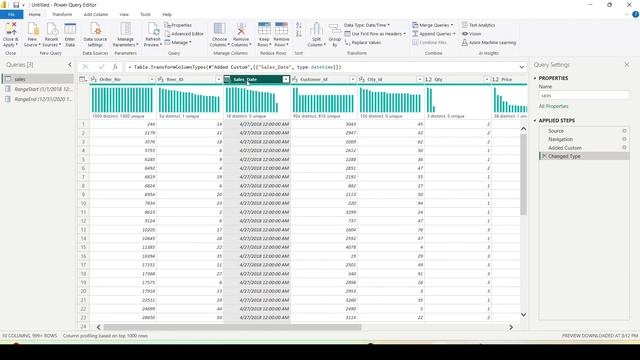Open the Qty column filter dropdown
Screen dimensions: 640x360
tap(487, 79)
